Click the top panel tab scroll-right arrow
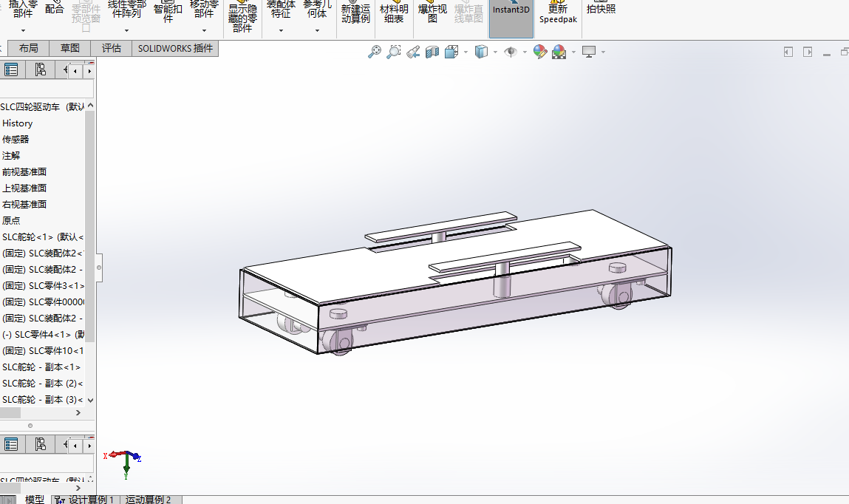This screenshot has width=849, height=504. tap(89, 71)
